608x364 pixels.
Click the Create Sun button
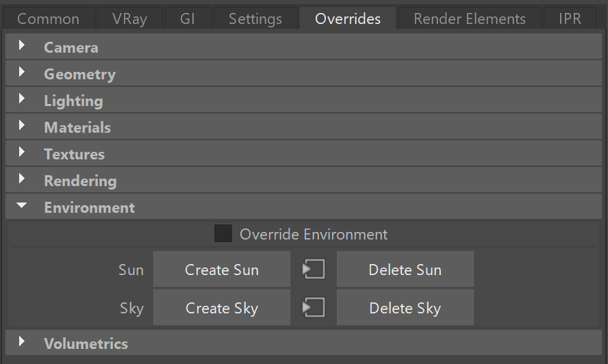tap(222, 269)
